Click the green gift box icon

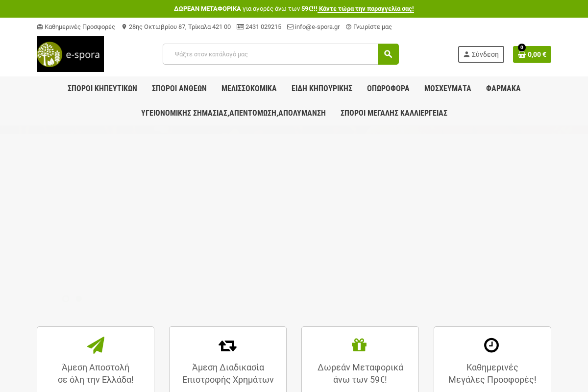click(x=359, y=345)
